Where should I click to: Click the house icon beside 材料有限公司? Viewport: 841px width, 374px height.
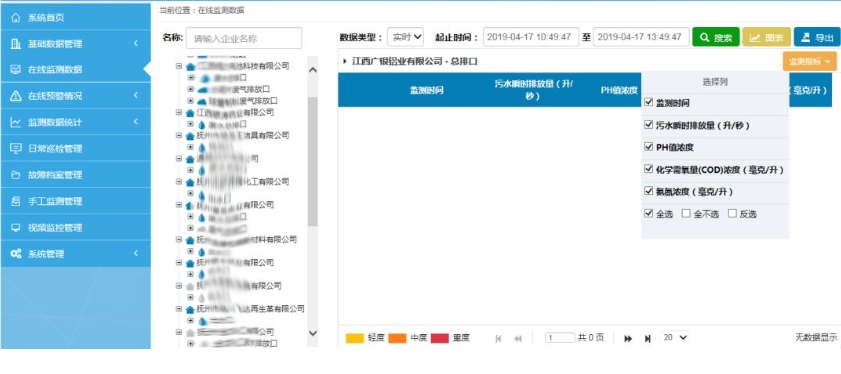tap(189, 240)
